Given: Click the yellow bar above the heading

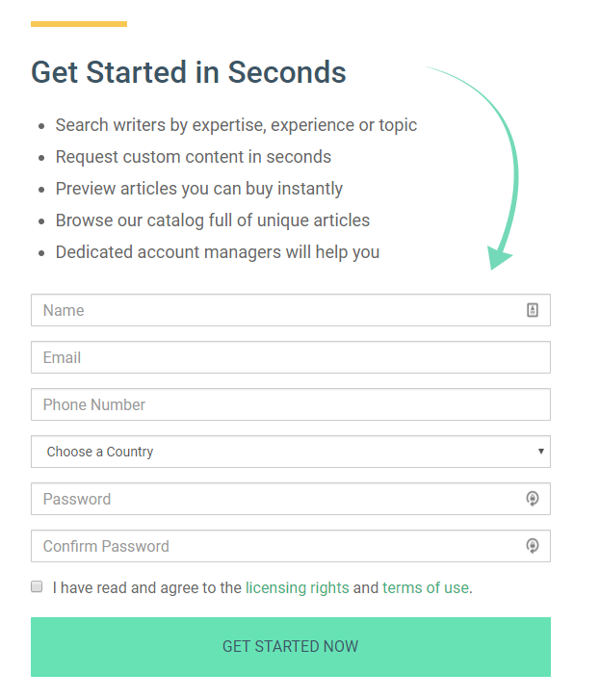Looking at the screenshot, I should [x=79, y=24].
